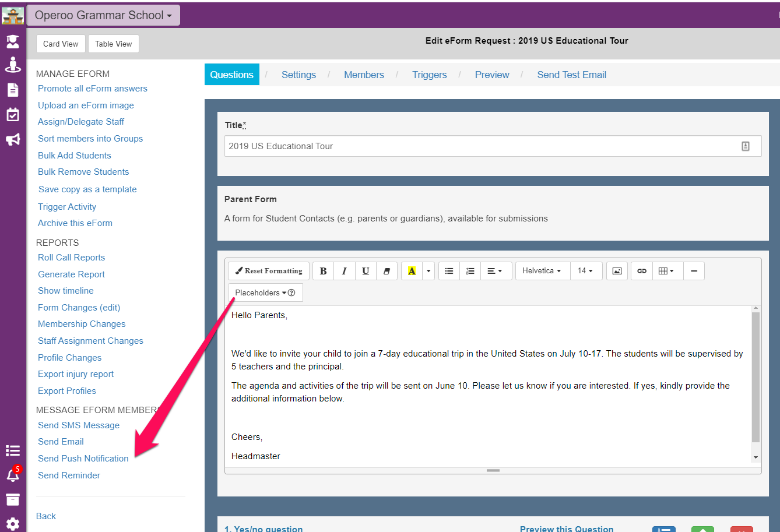Screen dimensions: 780x532
Task: Toggle the numbered ordered list
Action: [470, 271]
